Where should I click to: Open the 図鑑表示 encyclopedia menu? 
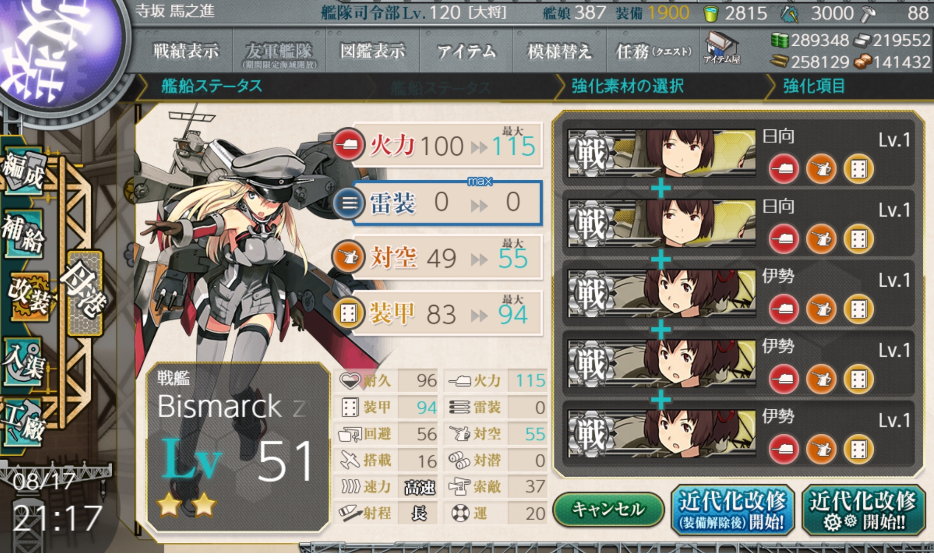coord(372,51)
